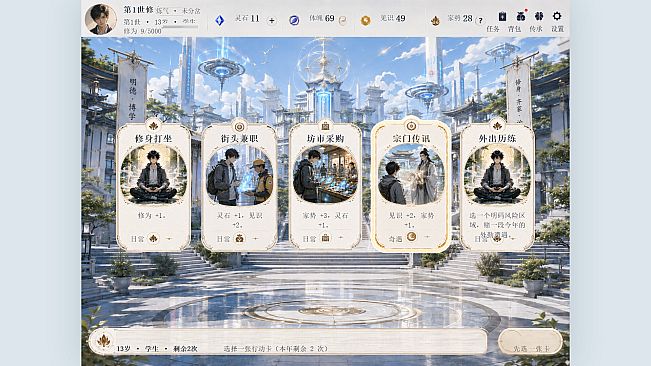The width and height of the screenshot is (651, 366).
Task: Click the 先选一张卡 confirm button
Action: pyautogui.click(x=531, y=342)
